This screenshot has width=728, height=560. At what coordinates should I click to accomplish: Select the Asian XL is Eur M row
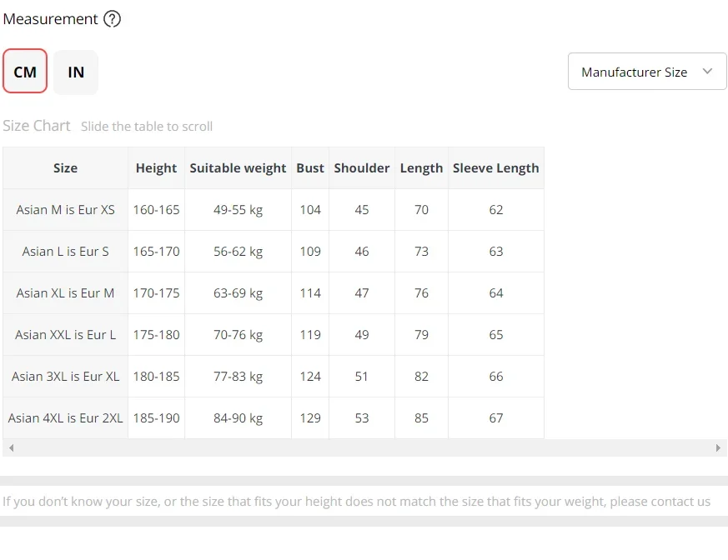(274, 293)
